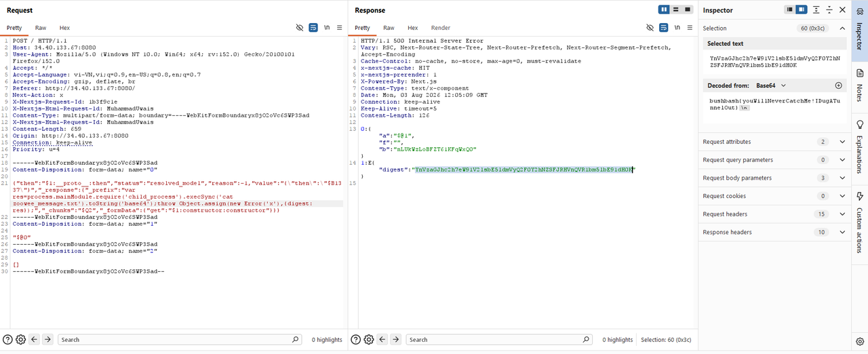Switch Response view to Hex tab
The width and height of the screenshot is (868, 354).
(x=412, y=28)
